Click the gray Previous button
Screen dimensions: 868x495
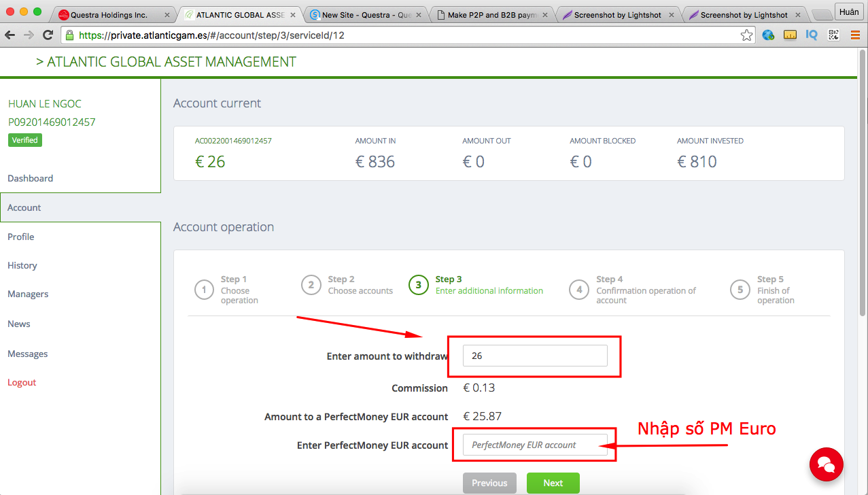(489, 483)
